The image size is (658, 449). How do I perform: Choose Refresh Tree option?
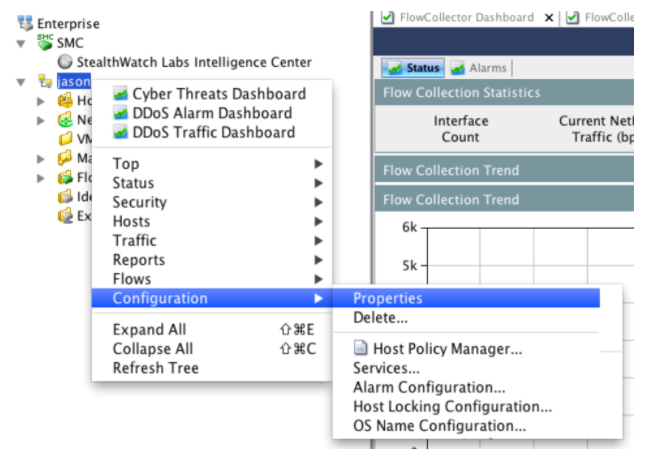tap(155, 368)
